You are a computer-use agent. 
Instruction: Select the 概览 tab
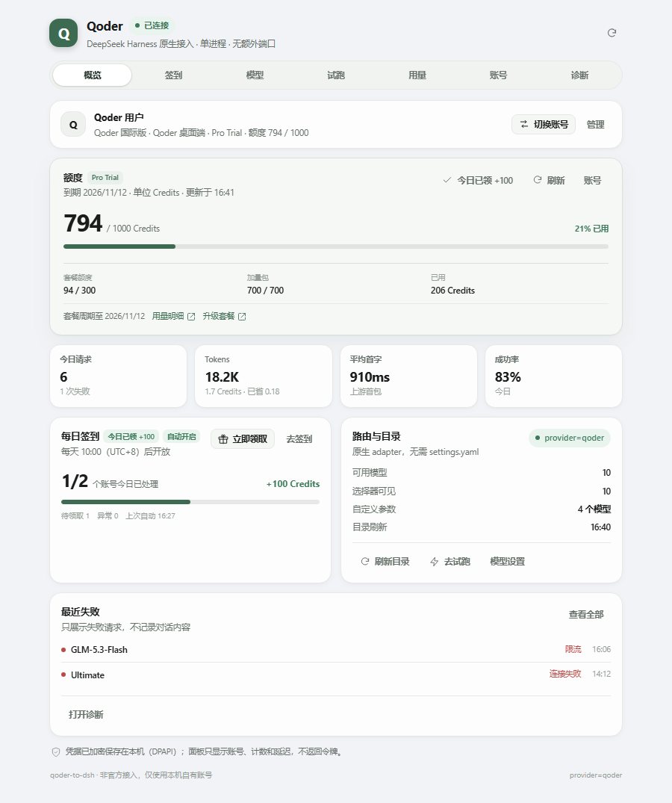(x=92, y=75)
